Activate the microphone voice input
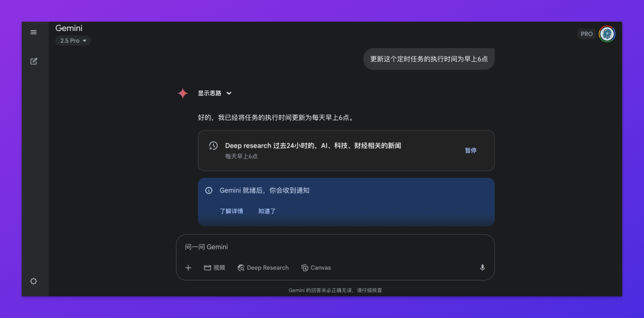 [482, 267]
